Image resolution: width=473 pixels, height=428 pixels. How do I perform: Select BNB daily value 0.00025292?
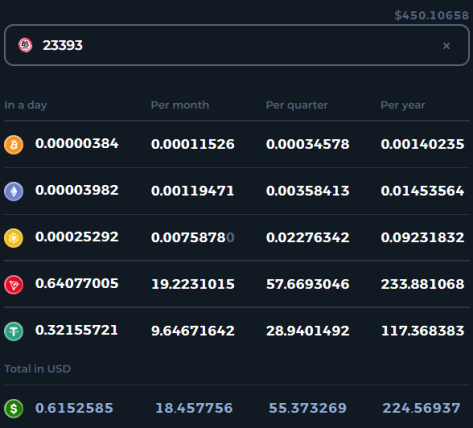[x=77, y=237]
